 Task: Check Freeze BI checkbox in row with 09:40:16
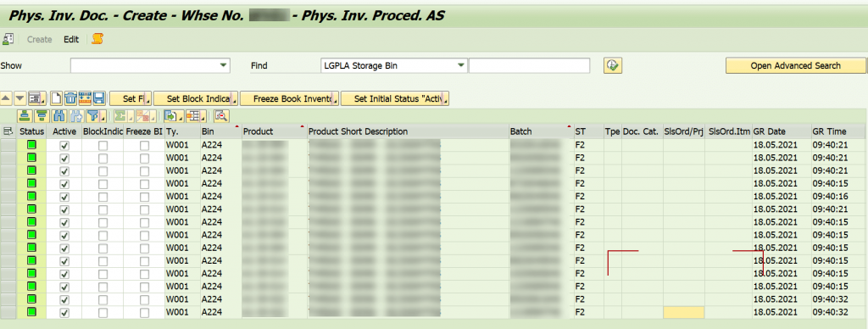click(x=144, y=197)
